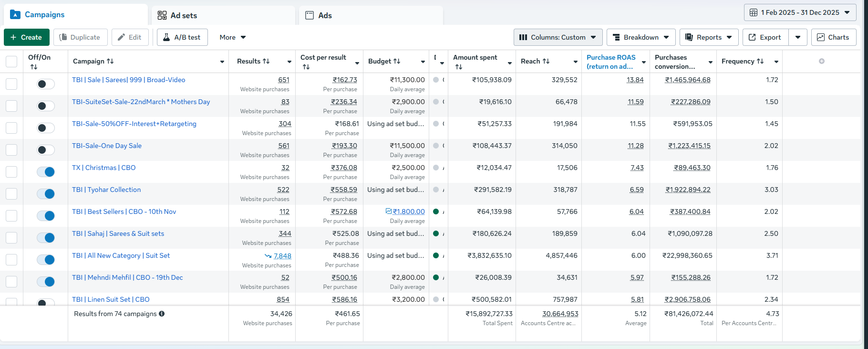Open the date range dropdown
Viewport: 868px width, 349px height.
click(800, 12)
